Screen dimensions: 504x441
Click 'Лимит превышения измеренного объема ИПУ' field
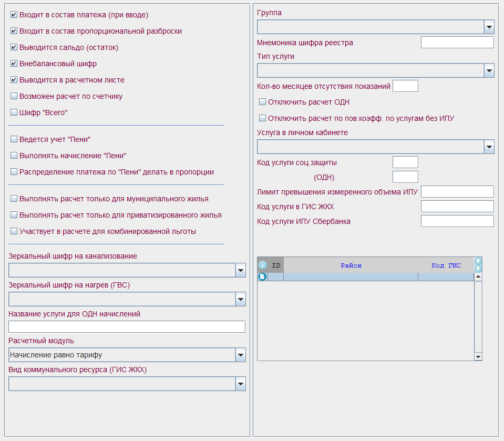tap(457, 191)
